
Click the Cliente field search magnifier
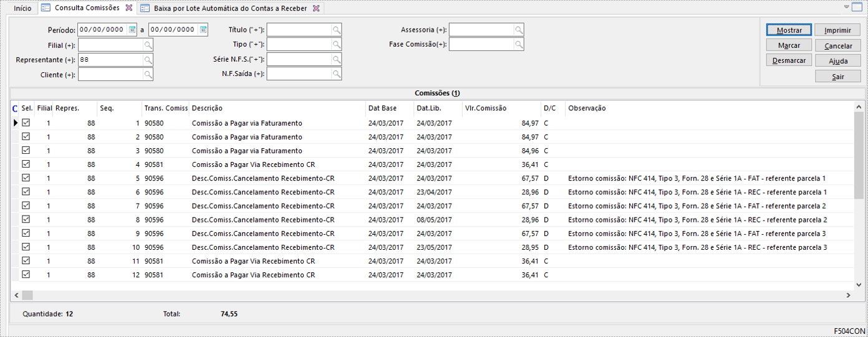click(x=148, y=75)
